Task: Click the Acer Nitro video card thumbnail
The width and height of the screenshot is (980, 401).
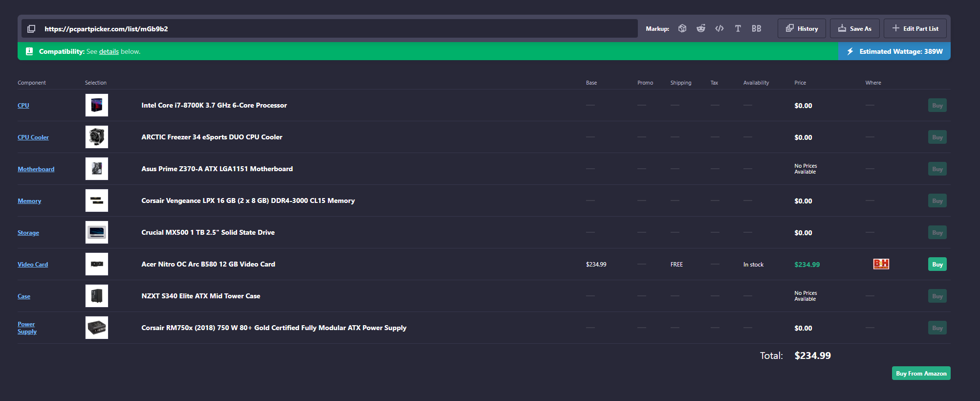Action: coord(97,264)
